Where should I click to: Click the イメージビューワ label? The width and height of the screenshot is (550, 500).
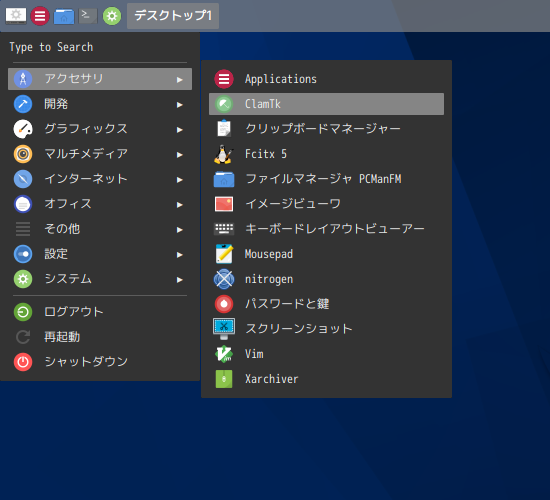293,204
